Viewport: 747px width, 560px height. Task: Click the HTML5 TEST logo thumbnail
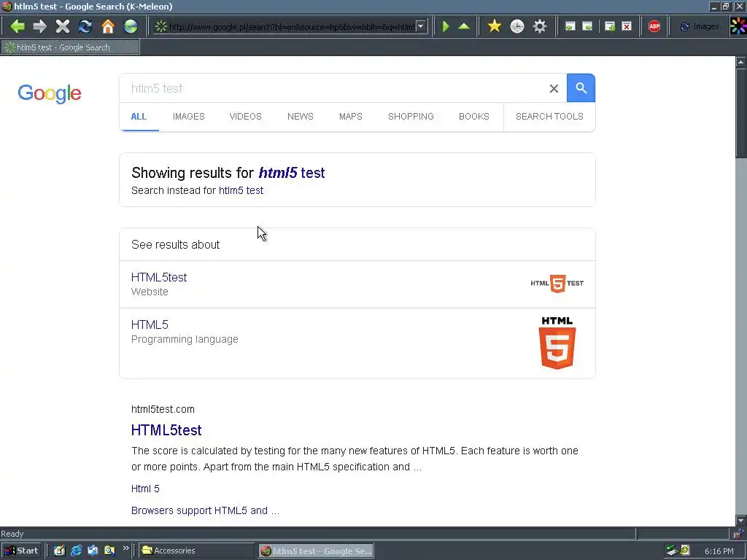557,284
